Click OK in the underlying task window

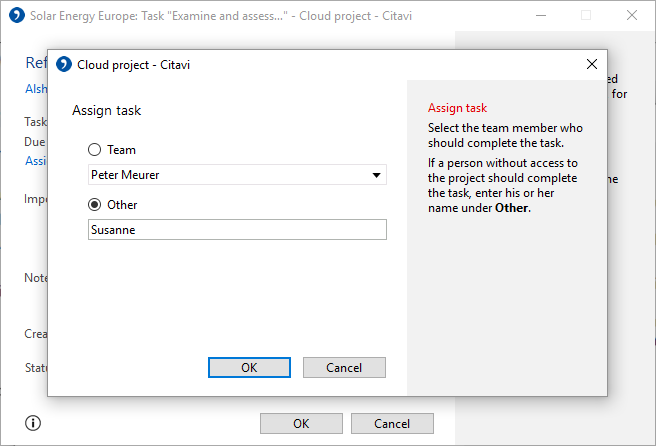tap(301, 424)
